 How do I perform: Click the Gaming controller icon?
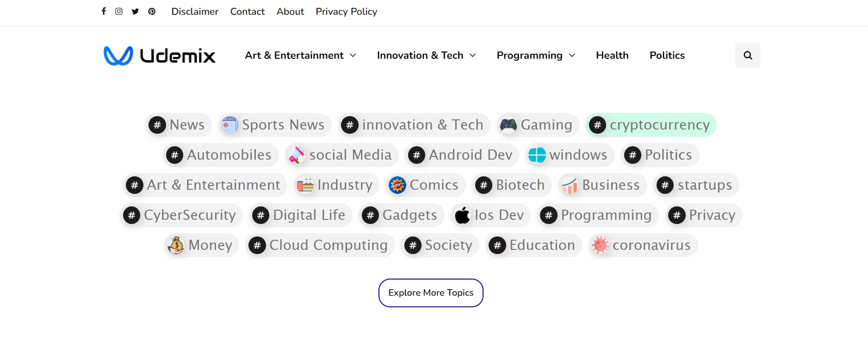[x=508, y=125]
